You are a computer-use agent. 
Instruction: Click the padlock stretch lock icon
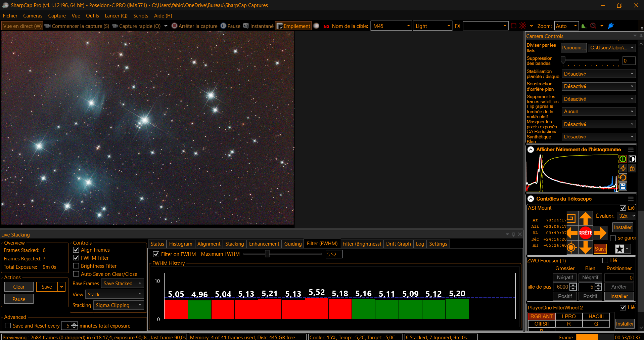click(x=632, y=168)
